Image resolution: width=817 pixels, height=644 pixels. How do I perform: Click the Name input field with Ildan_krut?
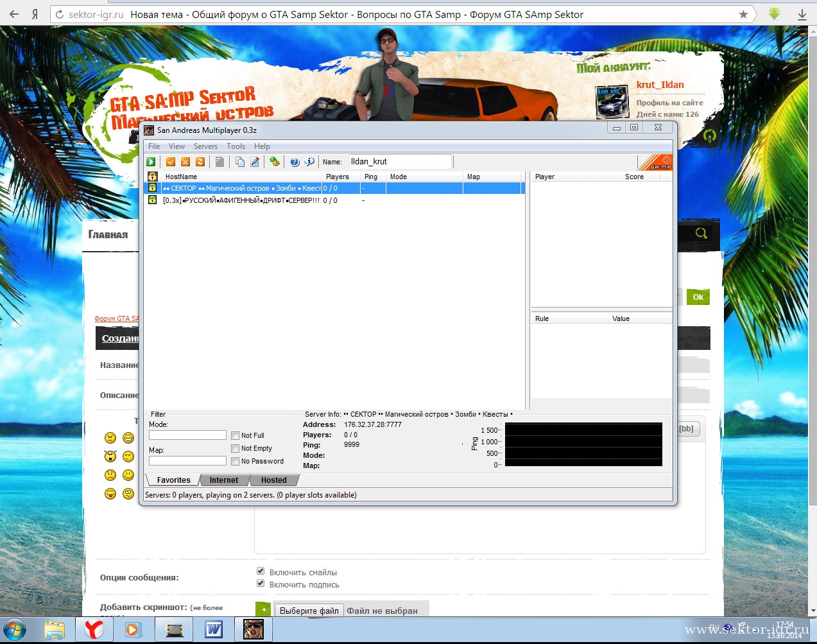click(400, 162)
